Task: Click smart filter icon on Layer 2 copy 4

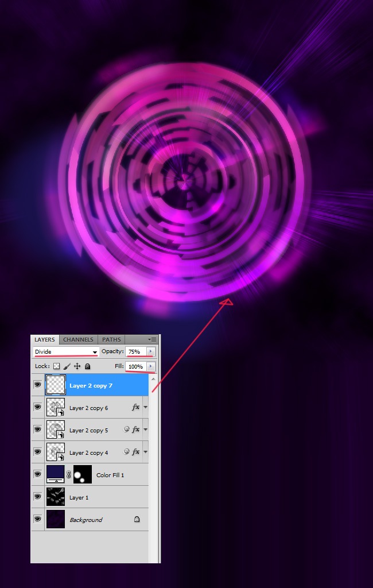Action: point(126,452)
